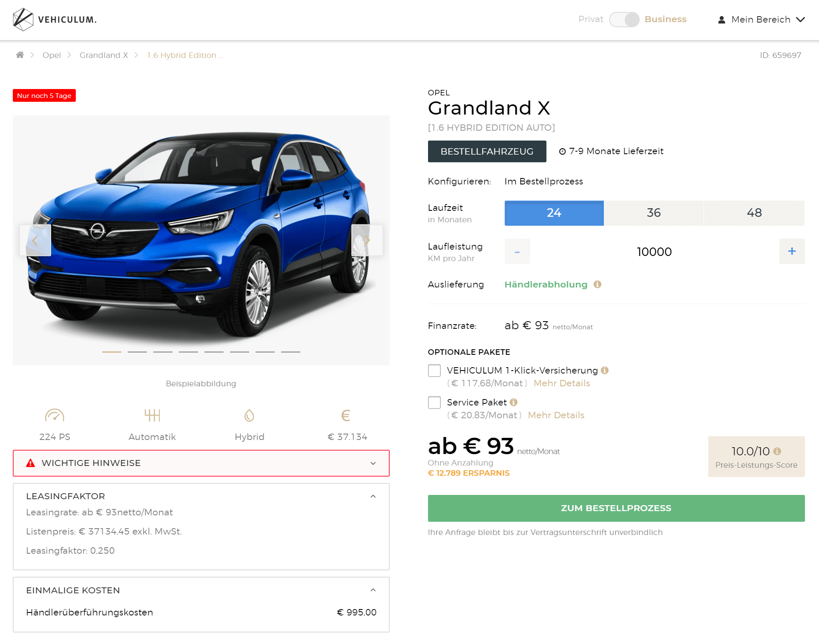Screen dimensions: 819x644
Task: Jump to second image carousel indicator
Action: click(x=137, y=352)
